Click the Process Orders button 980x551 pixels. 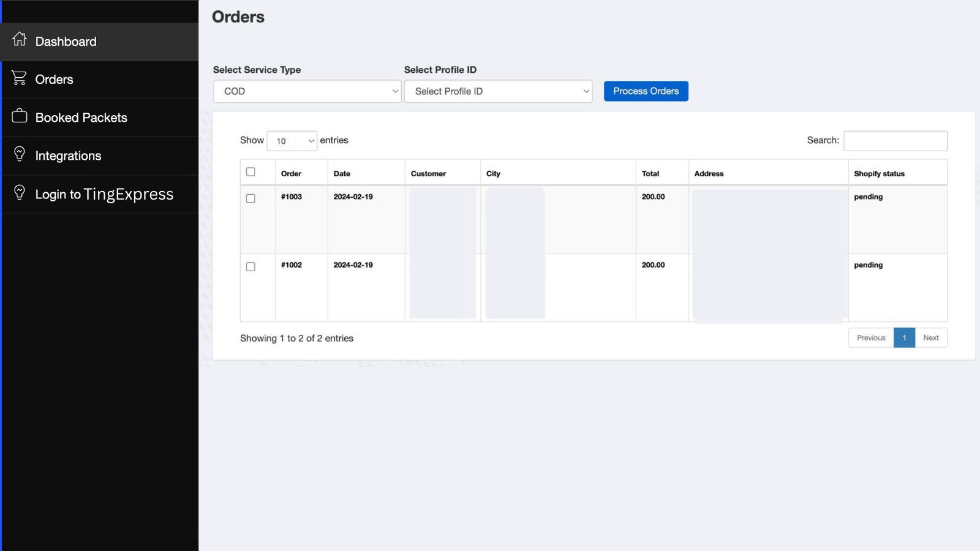pyautogui.click(x=646, y=91)
